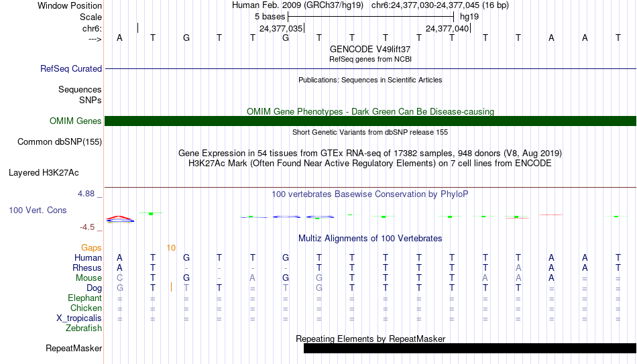The height and width of the screenshot is (364, 637).
Task: Select the Chicken alignment row label
Action: coord(86,308)
